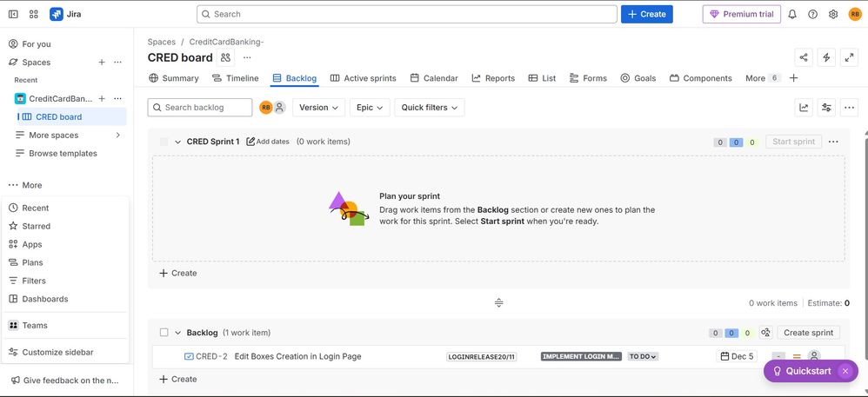The image size is (868, 397).
Task: Collapse the Backlog section chevron
Action: point(177,333)
